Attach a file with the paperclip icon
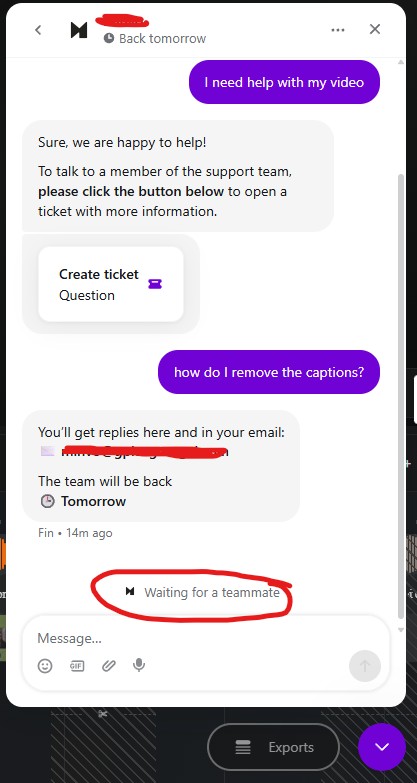Screen dimensions: 417x783 [109, 665]
